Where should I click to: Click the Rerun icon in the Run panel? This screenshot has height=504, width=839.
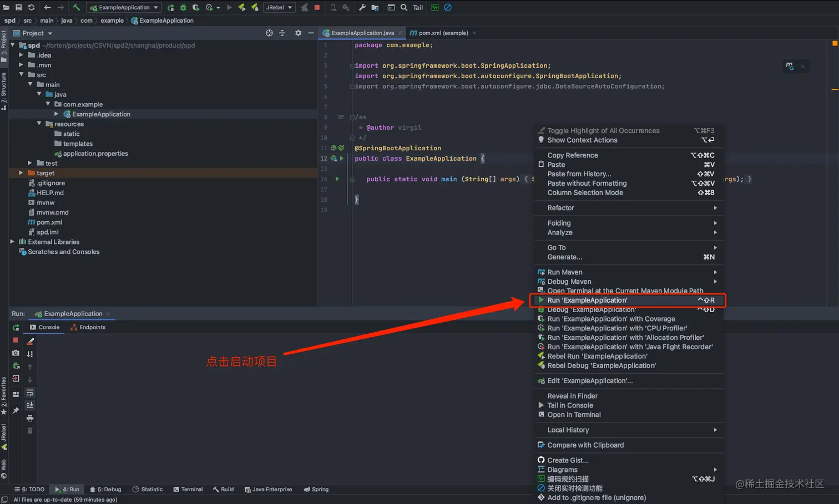click(x=16, y=327)
